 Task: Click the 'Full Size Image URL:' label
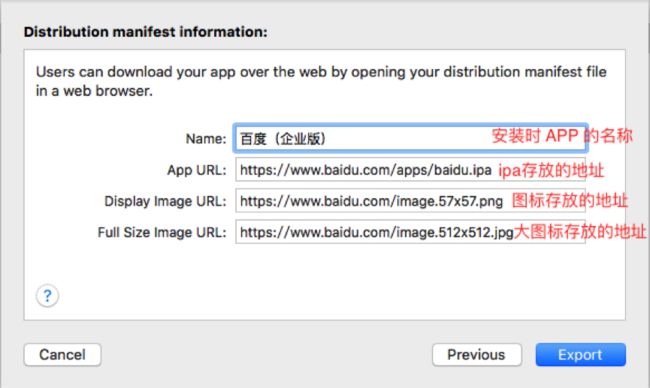click(162, 232)
